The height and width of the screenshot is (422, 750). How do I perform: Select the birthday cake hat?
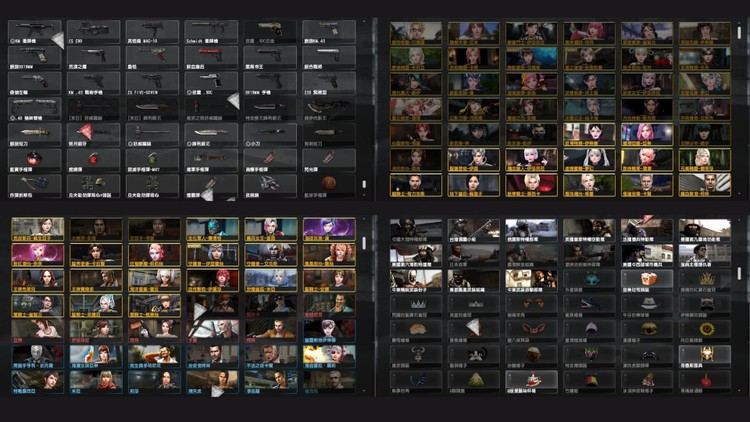point(531,383)
